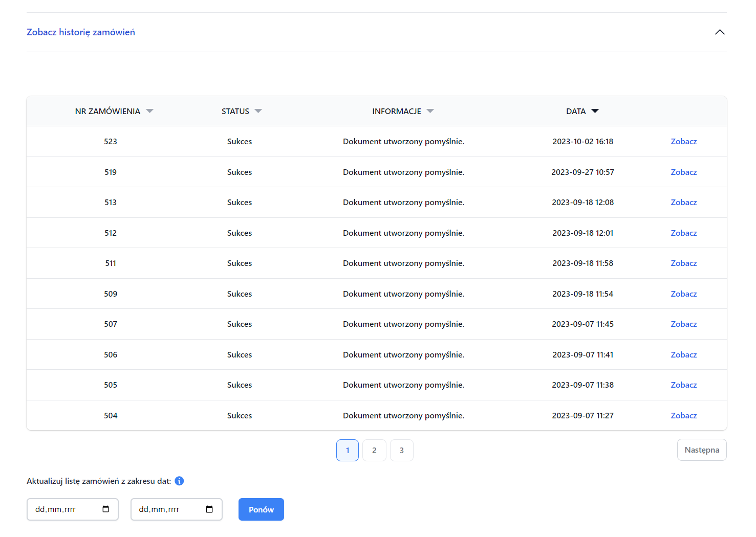
Task: Click the Zobacz historię zamówień link
Action: tap(80, 32)
